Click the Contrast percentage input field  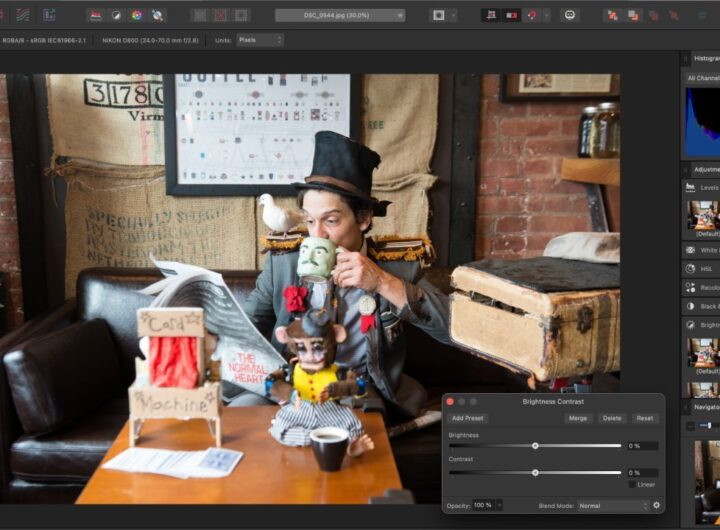(x=641, y=472)
